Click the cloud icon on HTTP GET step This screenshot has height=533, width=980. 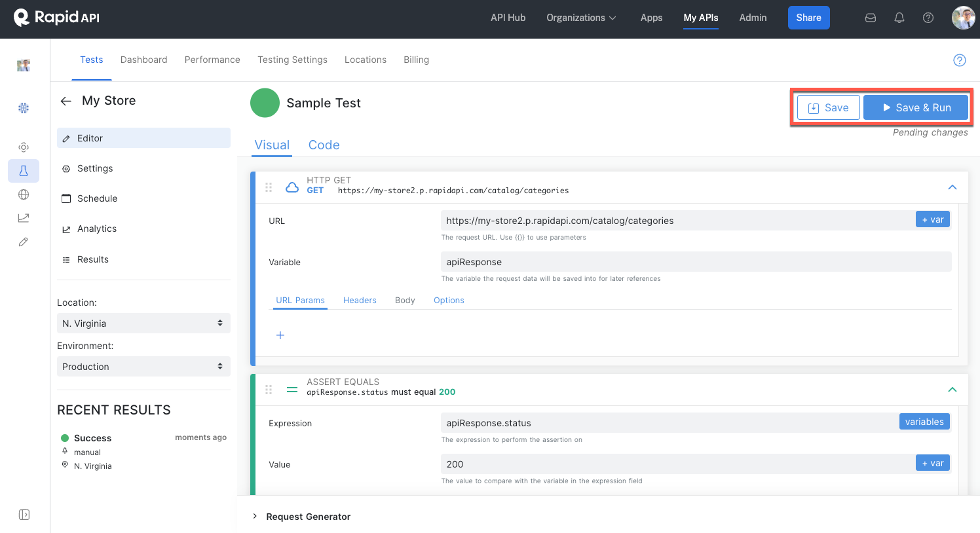coord(292,187)
